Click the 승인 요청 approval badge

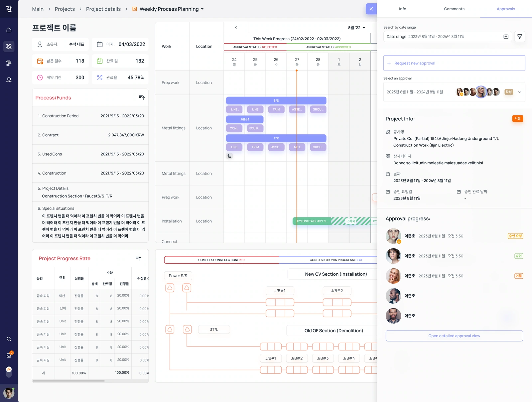point(515,236)
